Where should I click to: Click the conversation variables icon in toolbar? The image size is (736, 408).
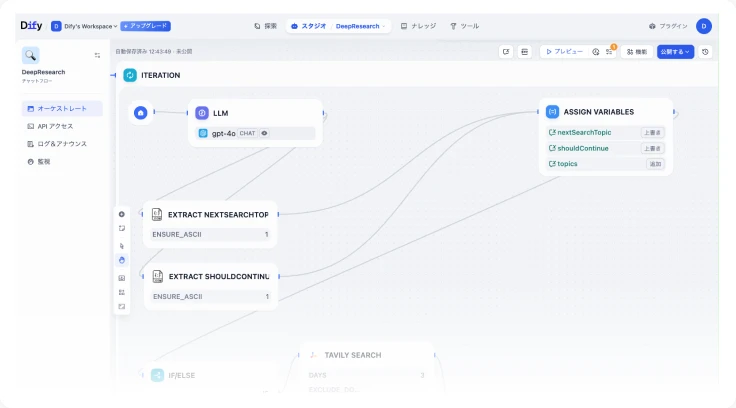[x=506, y=52]
